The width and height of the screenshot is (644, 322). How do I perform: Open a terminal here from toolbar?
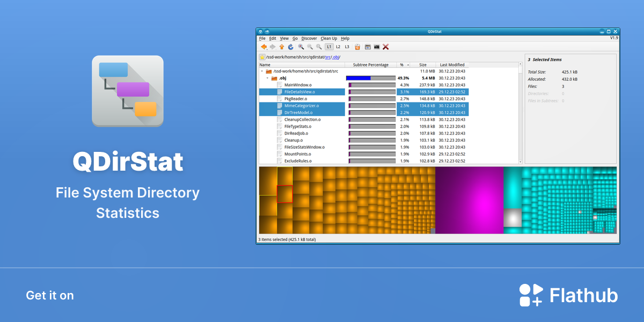coord(377,47)
